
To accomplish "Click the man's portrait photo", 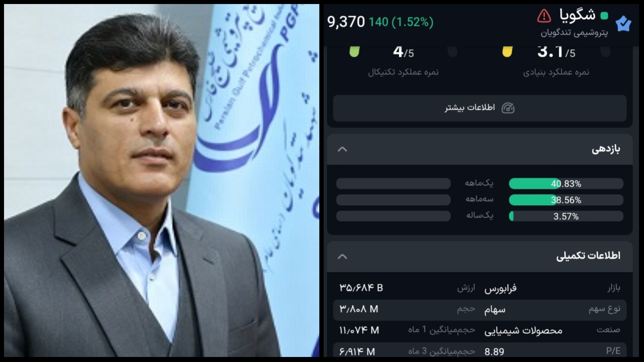I will [162, 180].
